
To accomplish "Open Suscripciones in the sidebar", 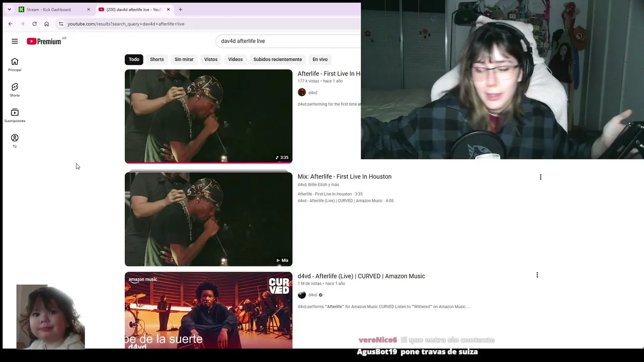I will click(x=15, y=116).
